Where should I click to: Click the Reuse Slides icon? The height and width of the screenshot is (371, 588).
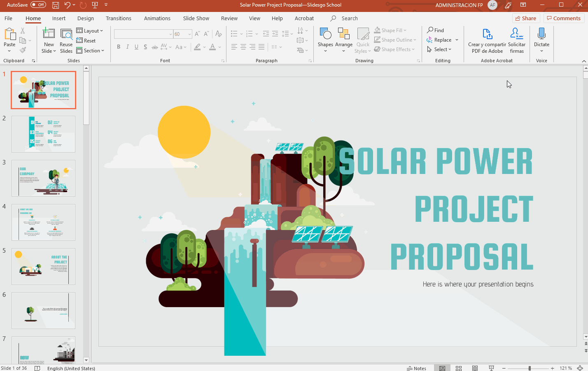click(x=66, y=34)
